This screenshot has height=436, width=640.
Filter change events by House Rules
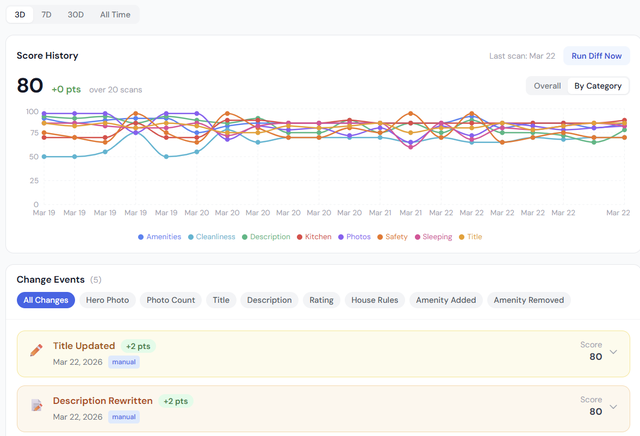[x=375, y=300]
